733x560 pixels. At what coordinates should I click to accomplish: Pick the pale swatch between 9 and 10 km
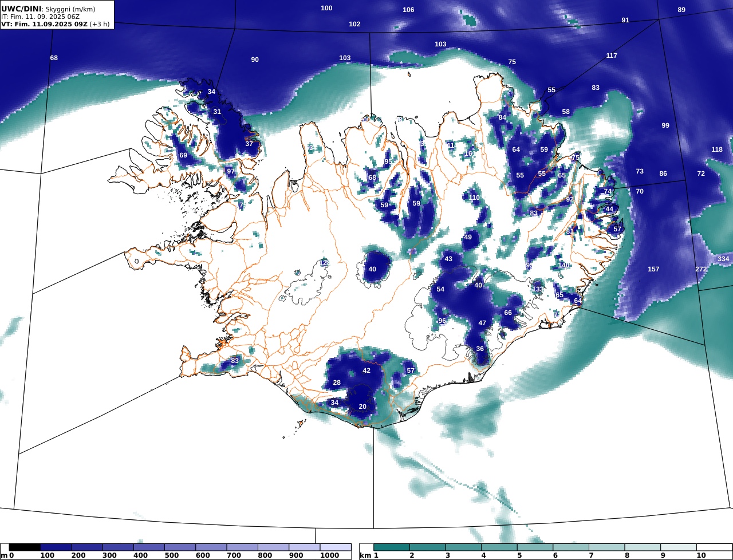click(679, 547)
